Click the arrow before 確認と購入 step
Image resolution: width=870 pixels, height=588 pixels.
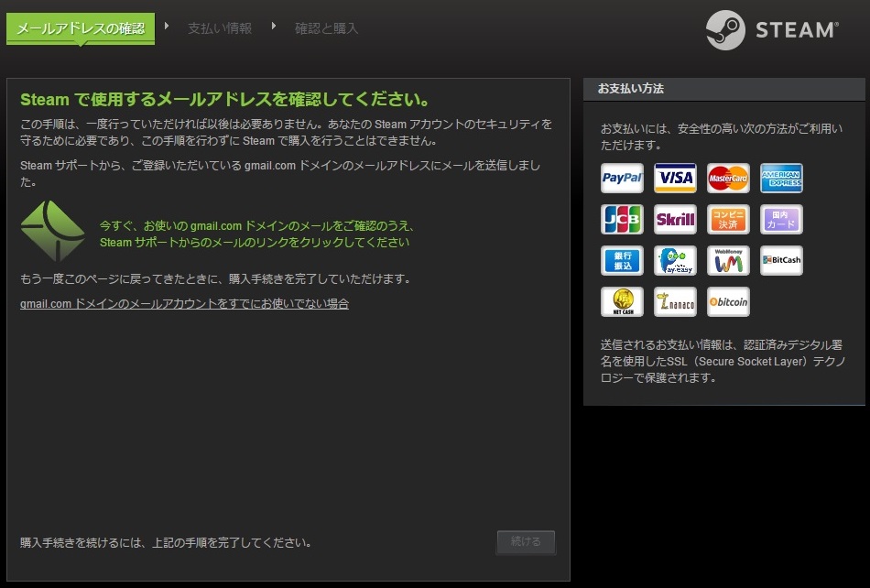274,26
